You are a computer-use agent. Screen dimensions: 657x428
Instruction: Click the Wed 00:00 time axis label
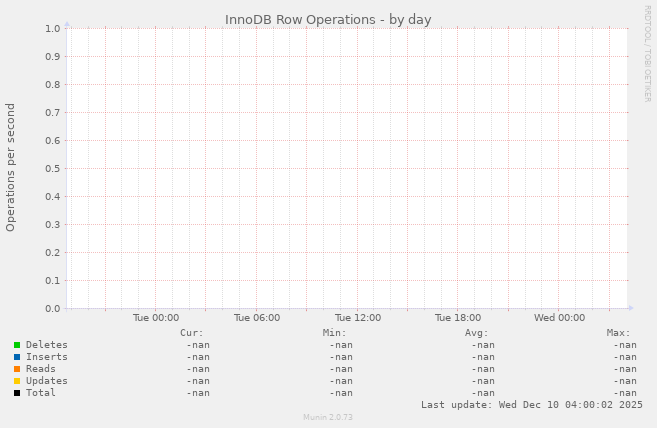click(559, 318)
